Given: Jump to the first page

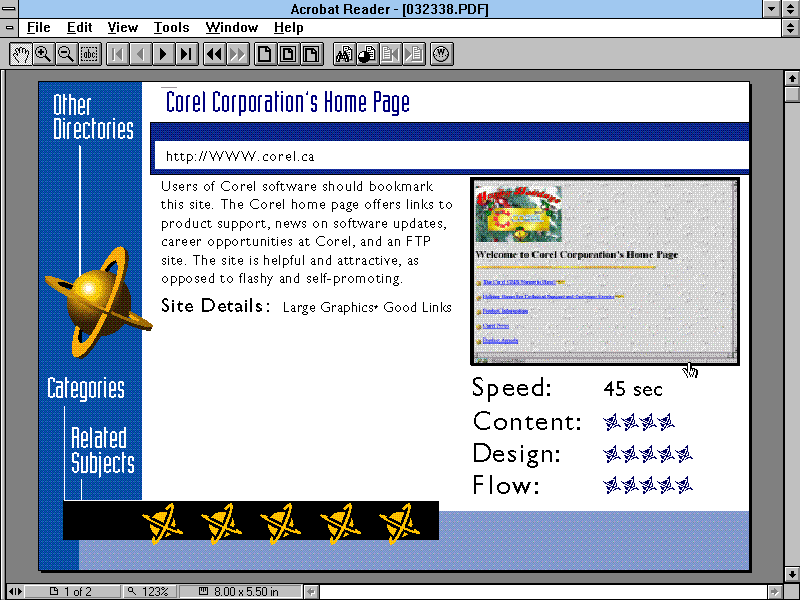Looking at the screenshot, I should 117,54.
